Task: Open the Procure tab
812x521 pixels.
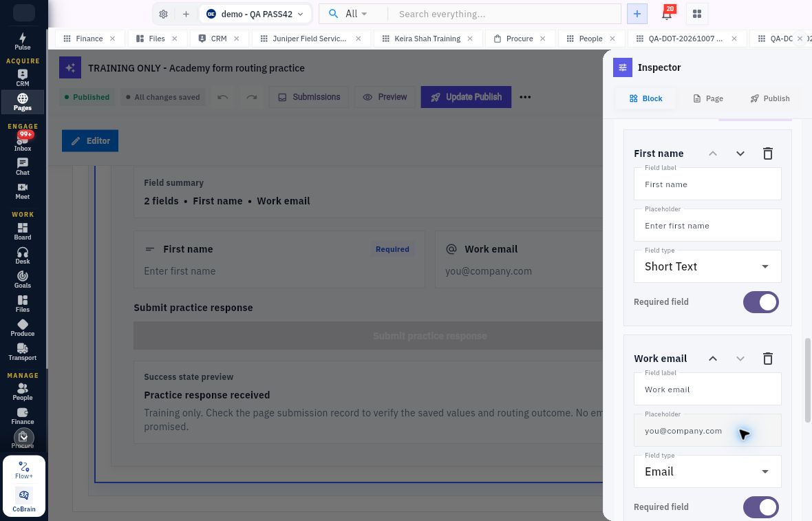Action: coord(520,39)
